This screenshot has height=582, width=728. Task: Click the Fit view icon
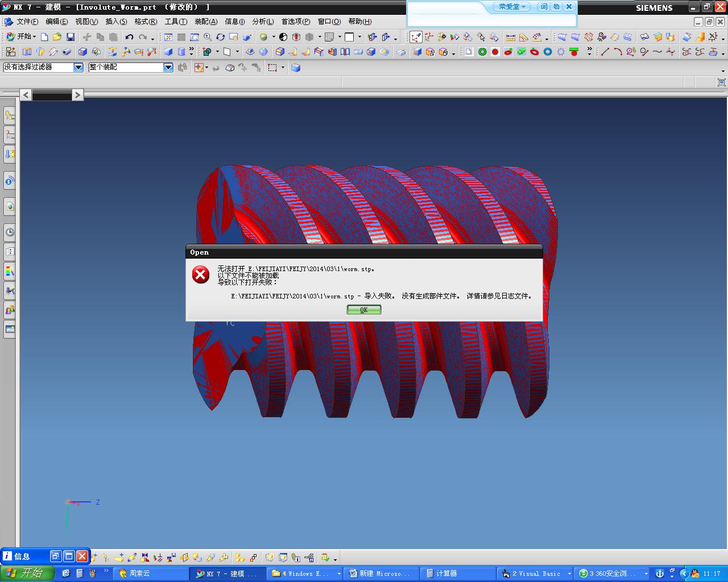point(168,37)
